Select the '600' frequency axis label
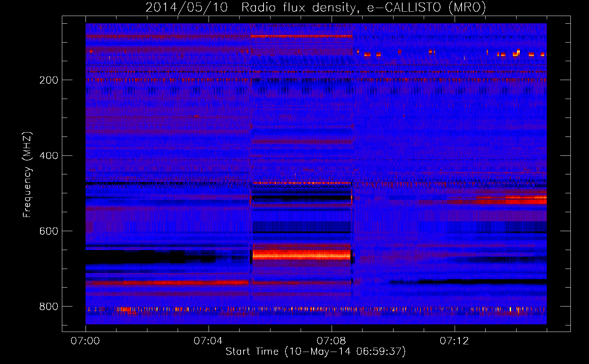Image resolution: width=589 pixels, height=364 pixels. point(49,232)
